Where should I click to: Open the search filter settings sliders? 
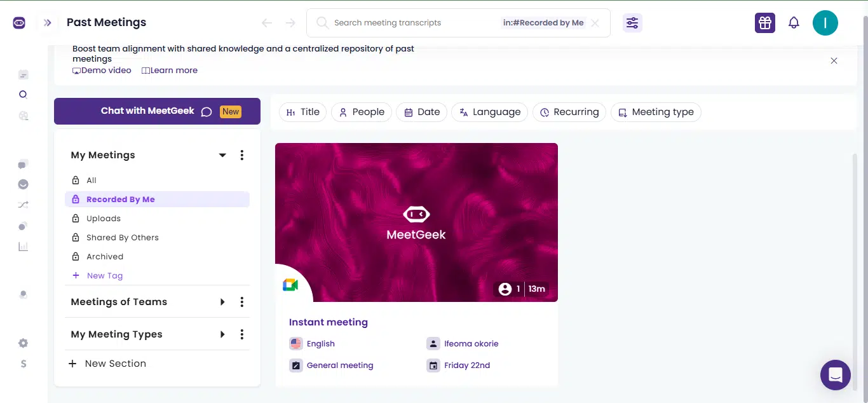[x=632, y=23]
